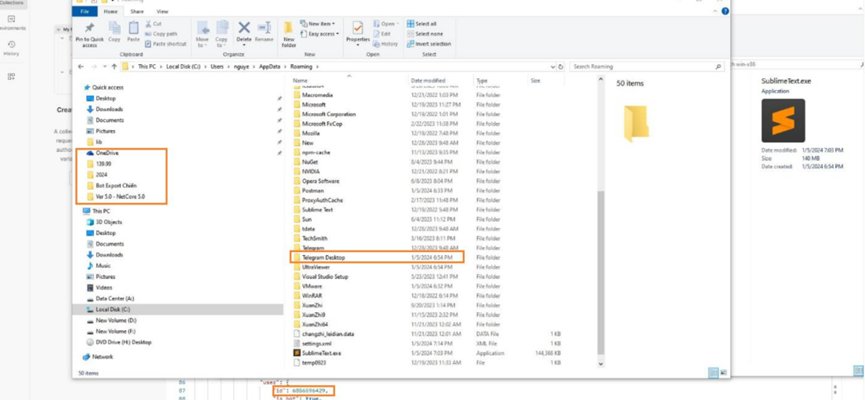The width and height of the screenshot is (865, 400).
Task: Open the New item dropdown
Action: coord(320,23)
